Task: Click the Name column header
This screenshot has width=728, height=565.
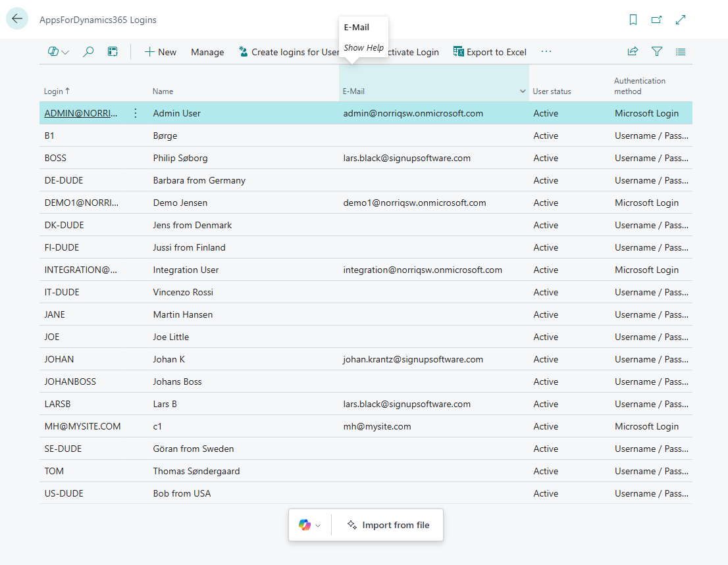Action: coord(163,91)
